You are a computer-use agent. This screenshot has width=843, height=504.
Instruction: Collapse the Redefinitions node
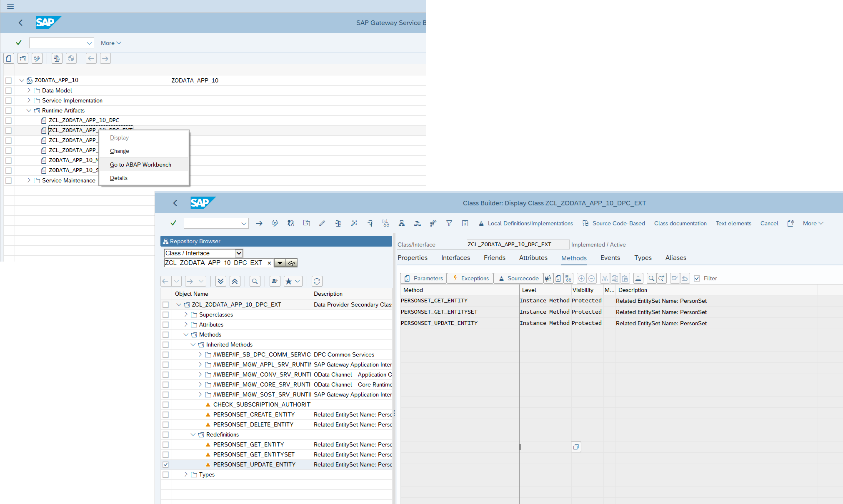193,434
